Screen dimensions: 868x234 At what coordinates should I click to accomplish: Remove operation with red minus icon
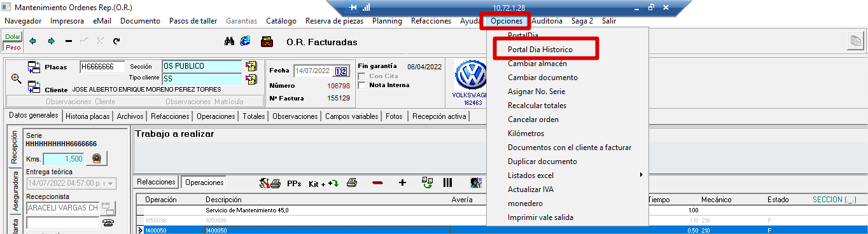tap(377, 183)
